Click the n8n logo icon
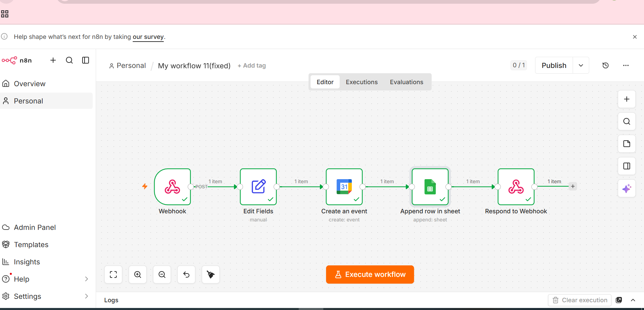This screenshot has height=310, width=644. click(9, 61)
